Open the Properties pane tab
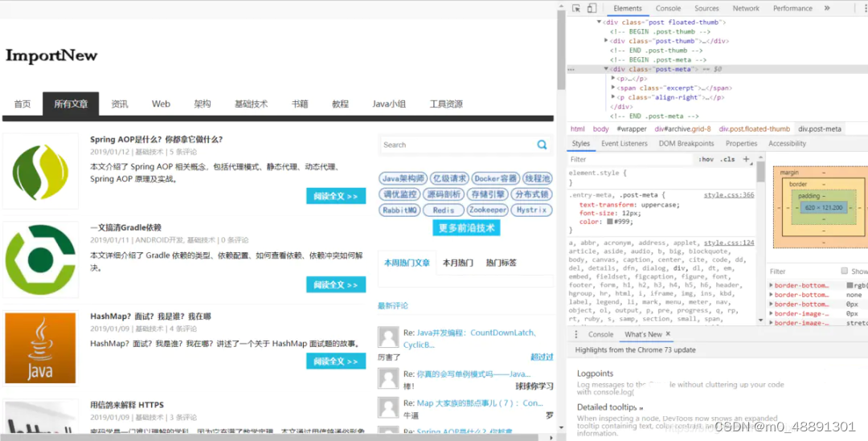This screenshot has width=868, height=441. pyautogui.click(x=741, y=143)
